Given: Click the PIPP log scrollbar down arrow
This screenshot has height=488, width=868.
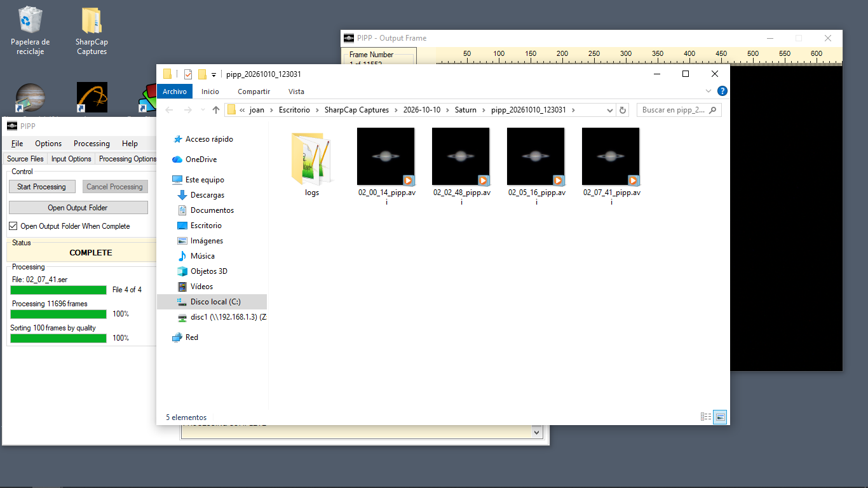Looking at the screenshot, I should pos(537,433).
